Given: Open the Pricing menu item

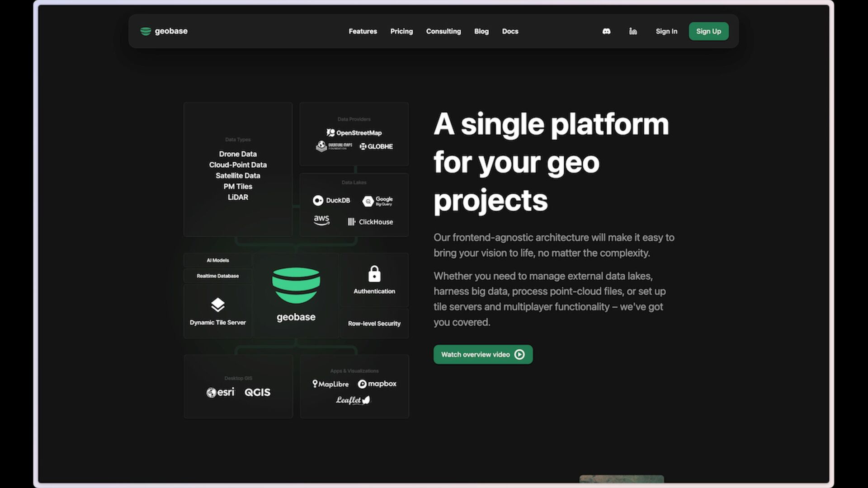Looking at the screenshot, I should pyautogui.click(x=401, y=31).
